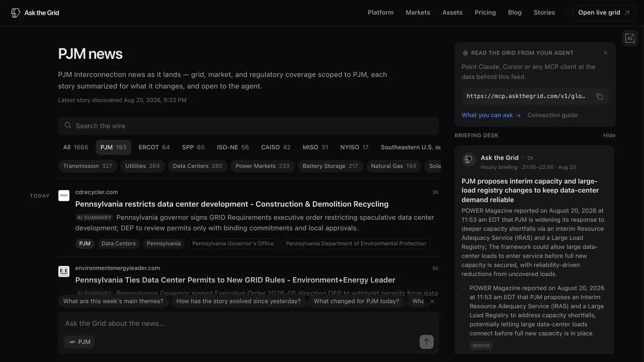The height and width of the screenshot is (362, 644).
Task: Click the What you can ask link
Action: (491, 115)
